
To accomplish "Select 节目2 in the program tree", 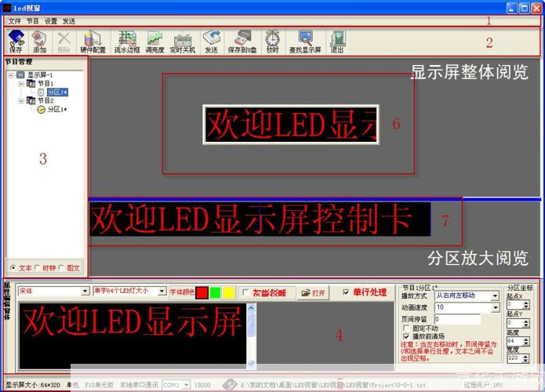I will (x=45, y=100).
